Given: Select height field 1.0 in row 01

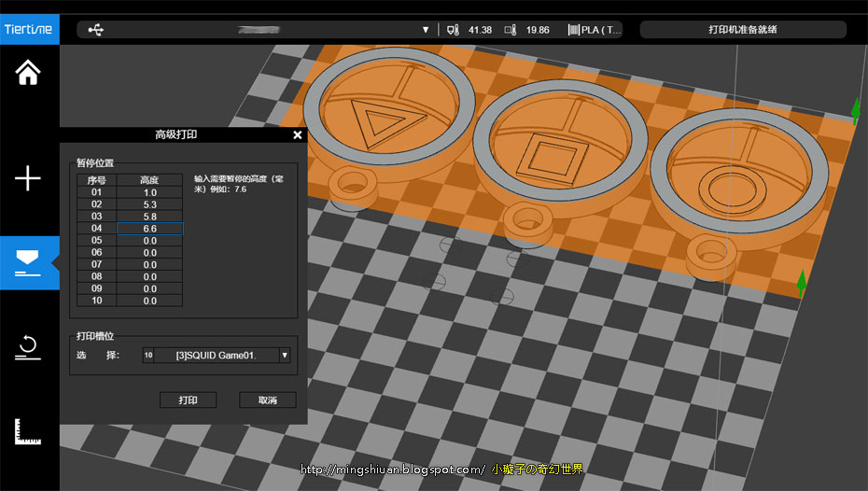Looking at the screenshot, I should click(149, 192).
